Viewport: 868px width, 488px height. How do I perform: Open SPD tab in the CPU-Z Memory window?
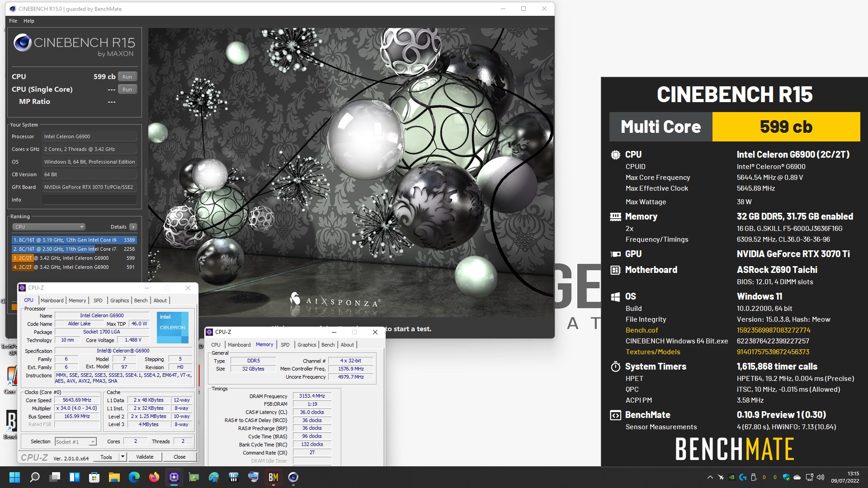pos(285,345)
